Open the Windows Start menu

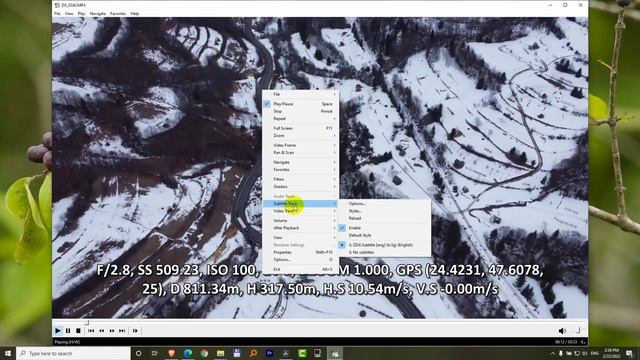pyautogui.click(x=8, y=353)
